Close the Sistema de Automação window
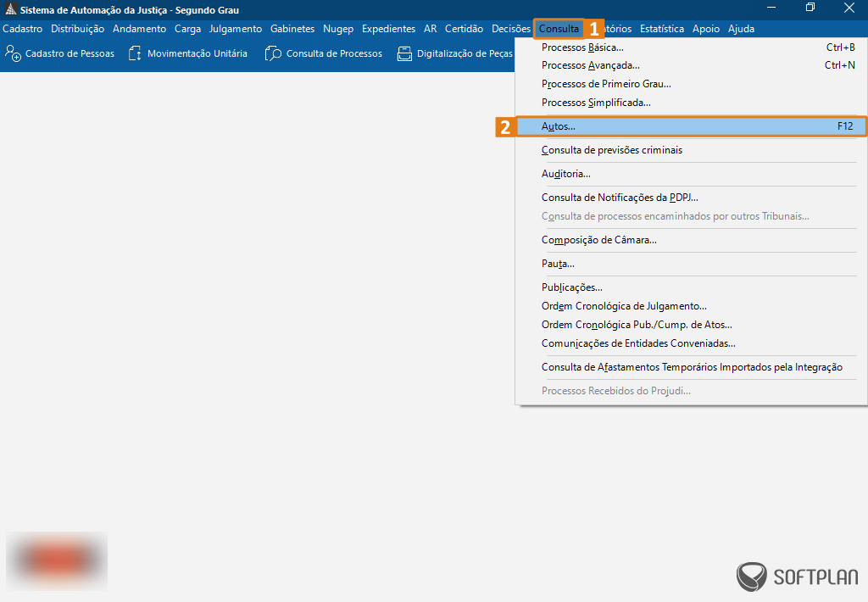The width and height of the screenshot is (868, 602). [x=849, y=7]
